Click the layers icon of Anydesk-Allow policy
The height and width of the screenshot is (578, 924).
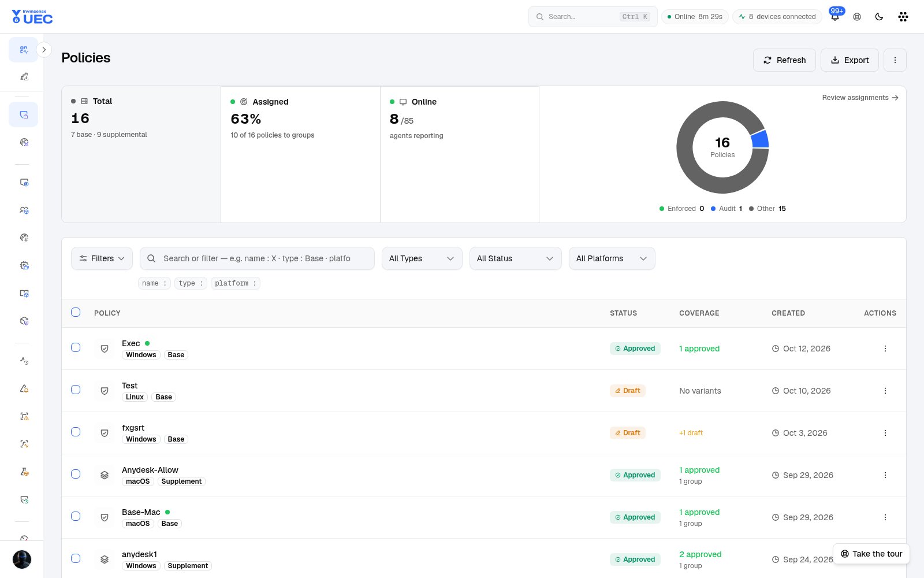(x=105, y=475)
